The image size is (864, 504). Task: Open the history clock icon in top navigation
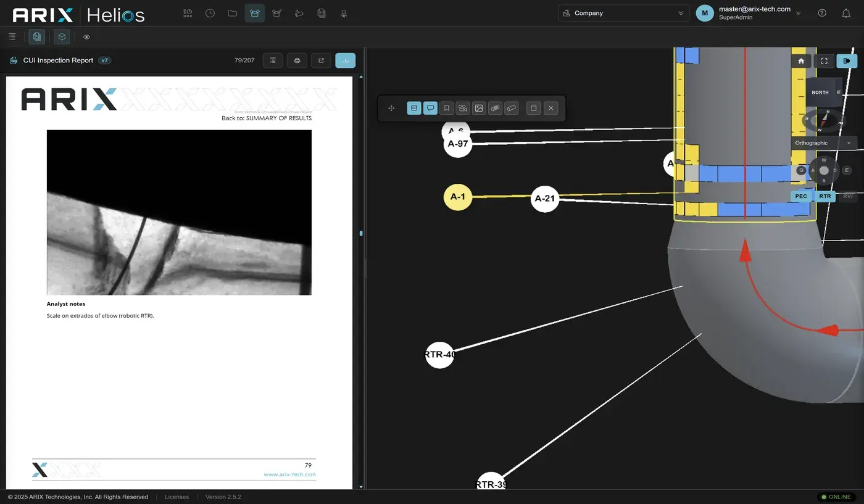click(210, 13)
